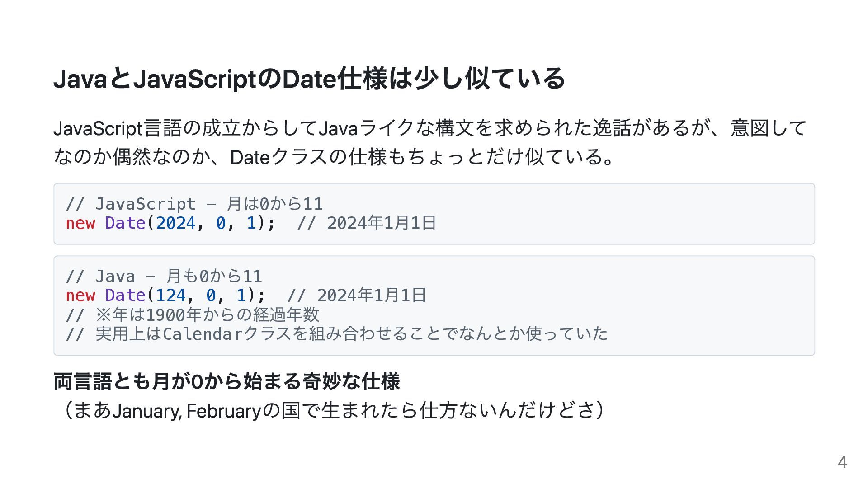Click the comment about 1900年からの経過年数

193,315
